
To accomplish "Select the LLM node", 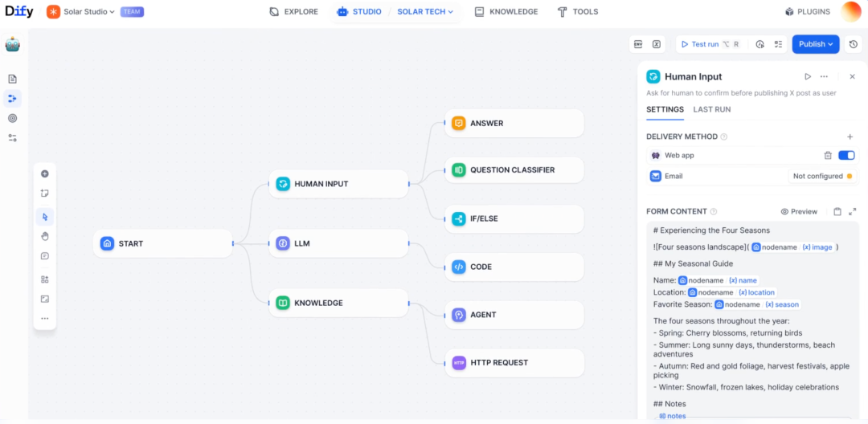I will pos(339,243).
